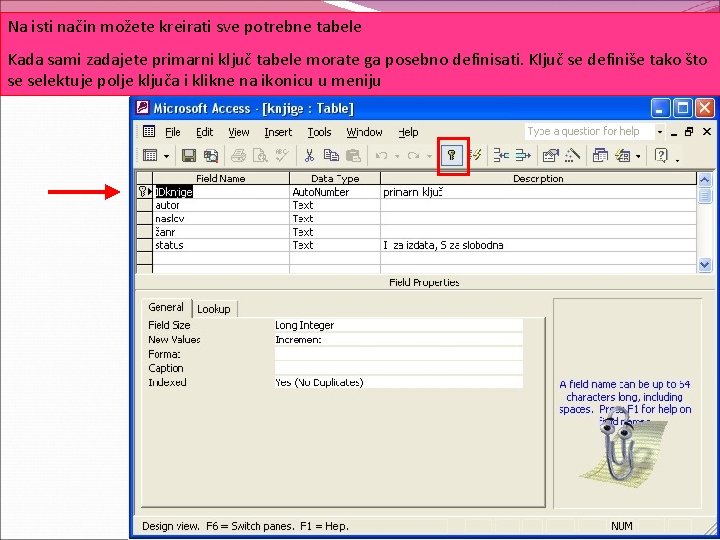Open the View button dropdown arrow
Viewport: 720px width, 540px height.
coord(166,157)
